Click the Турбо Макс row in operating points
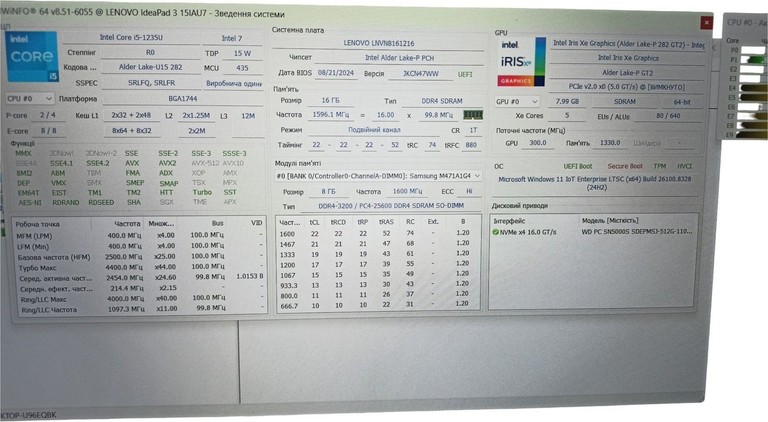Screen dimensions: 768x422 (x=140, y=267)
